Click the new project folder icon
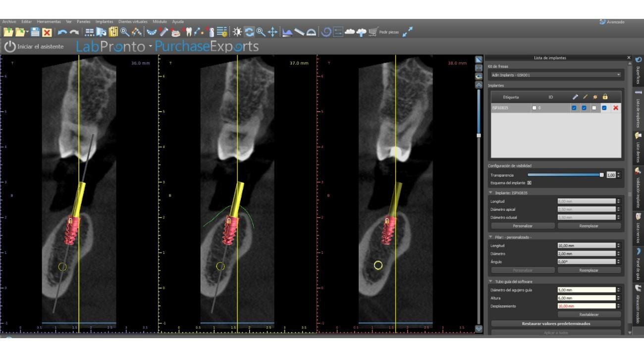Image resolution: width=644 pixels, height=357 pixels. (8, 32)
